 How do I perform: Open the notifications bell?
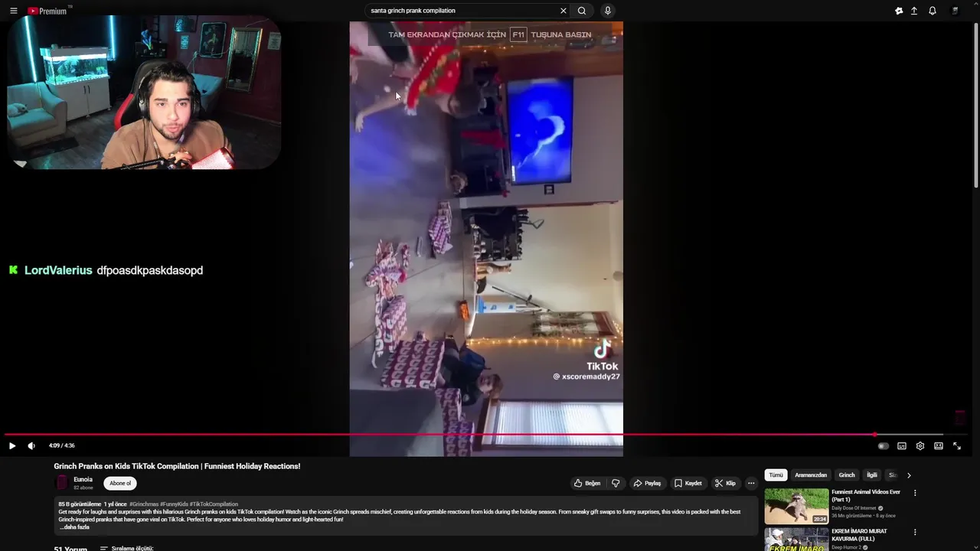pos(933,11)
